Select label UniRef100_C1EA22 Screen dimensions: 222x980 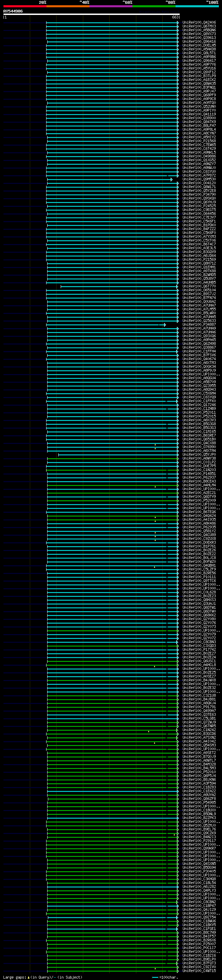(x=199, y=791)
